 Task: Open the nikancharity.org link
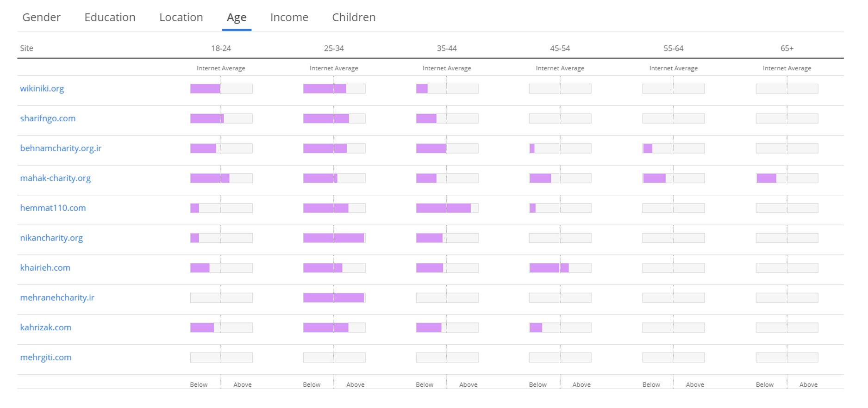[x=51, y=238]
